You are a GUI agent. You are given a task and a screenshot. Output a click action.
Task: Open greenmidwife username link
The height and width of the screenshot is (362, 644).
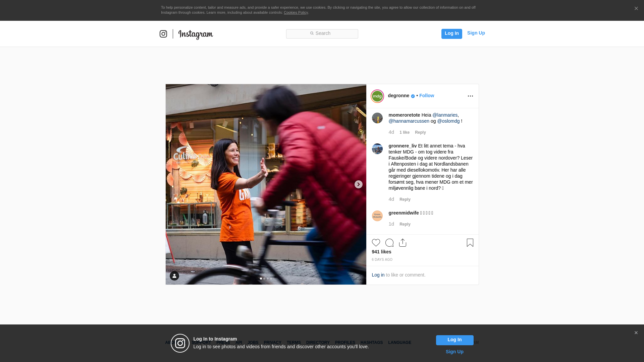click(x=404, y=213)
